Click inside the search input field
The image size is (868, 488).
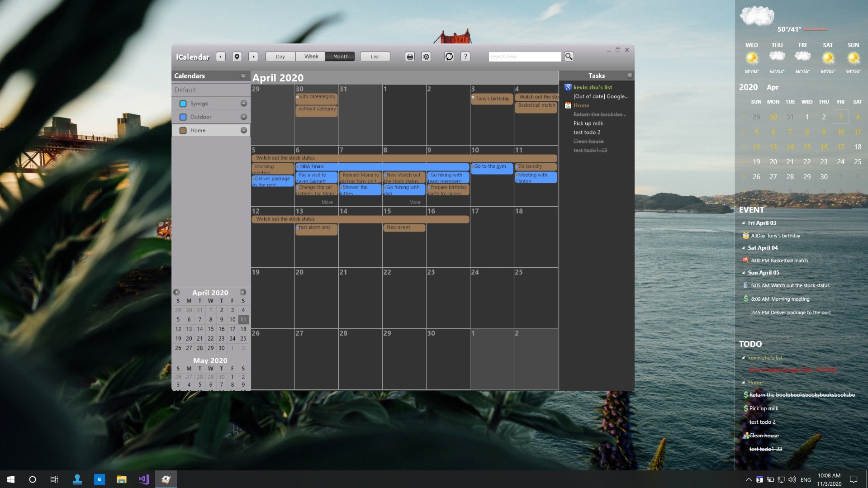tap(525, 57)
